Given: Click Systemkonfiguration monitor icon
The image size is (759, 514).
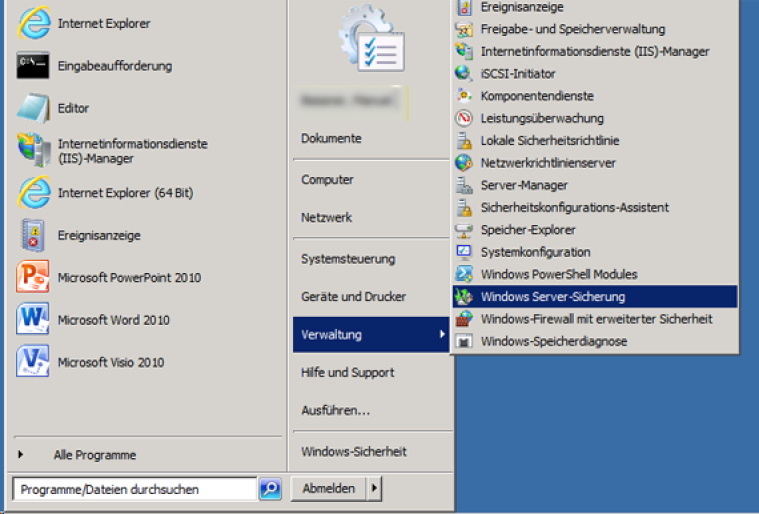Looking at the screenshot, I should click(464, 252).
